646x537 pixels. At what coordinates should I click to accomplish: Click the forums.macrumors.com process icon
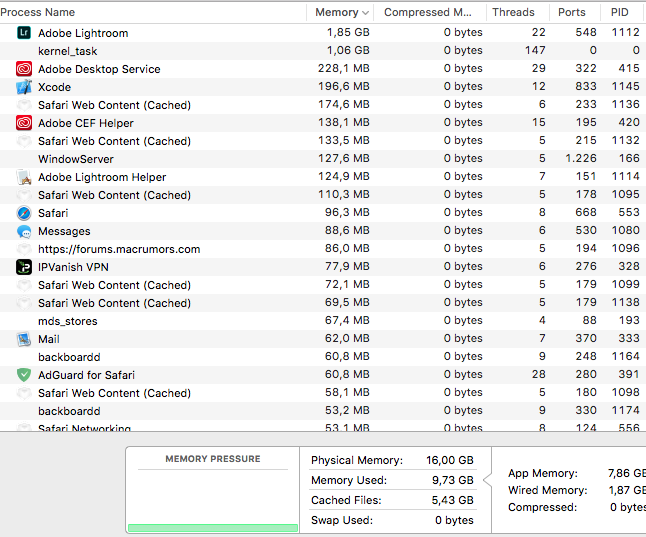[24, 249]
